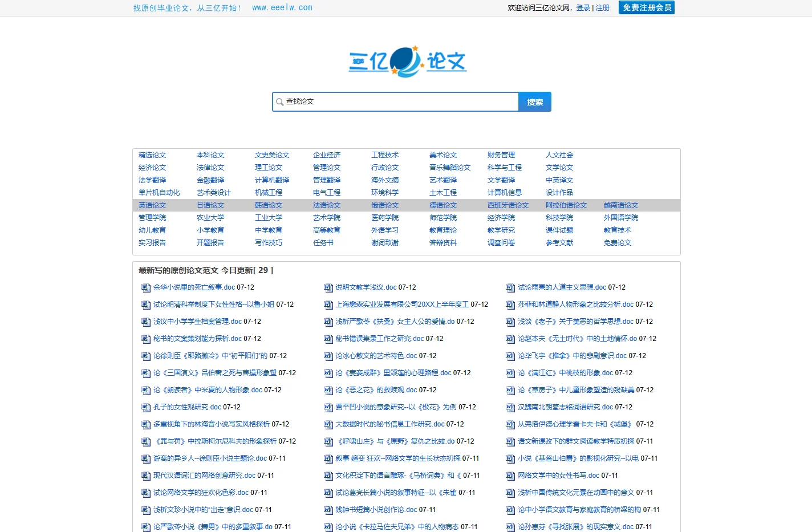Screen dimensions: 812x532
Task: Open the 本科论文 category
Action: click(210, 155)
